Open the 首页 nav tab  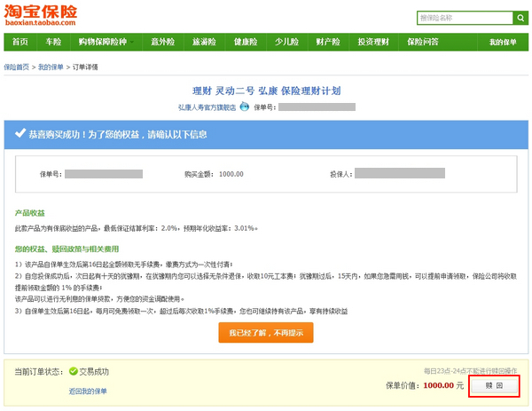20,42
